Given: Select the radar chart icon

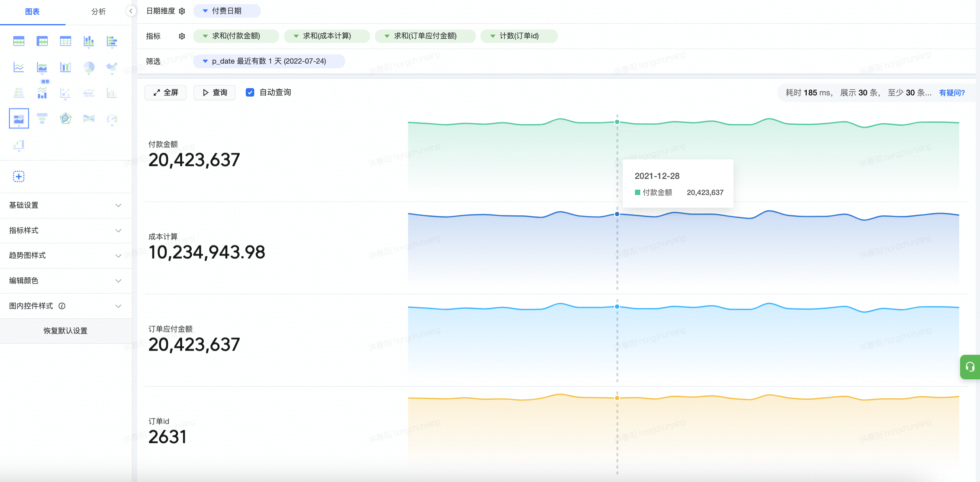Looking at the screenshot, I should 66,118.
